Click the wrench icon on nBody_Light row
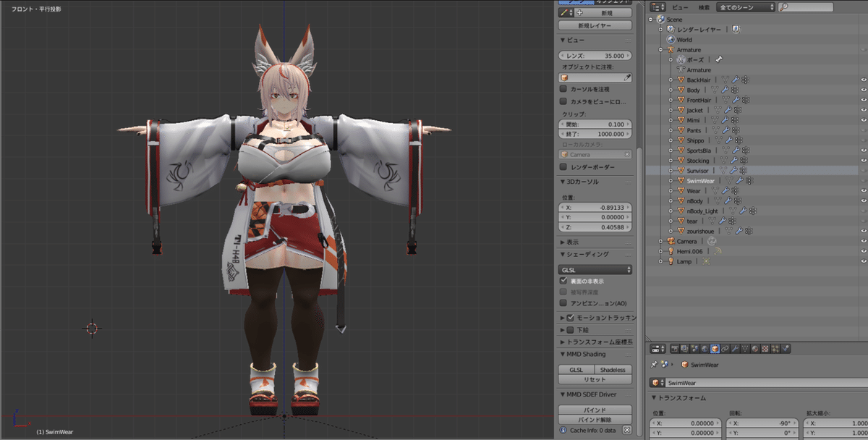The image size is (868, 440). (743, 211)
